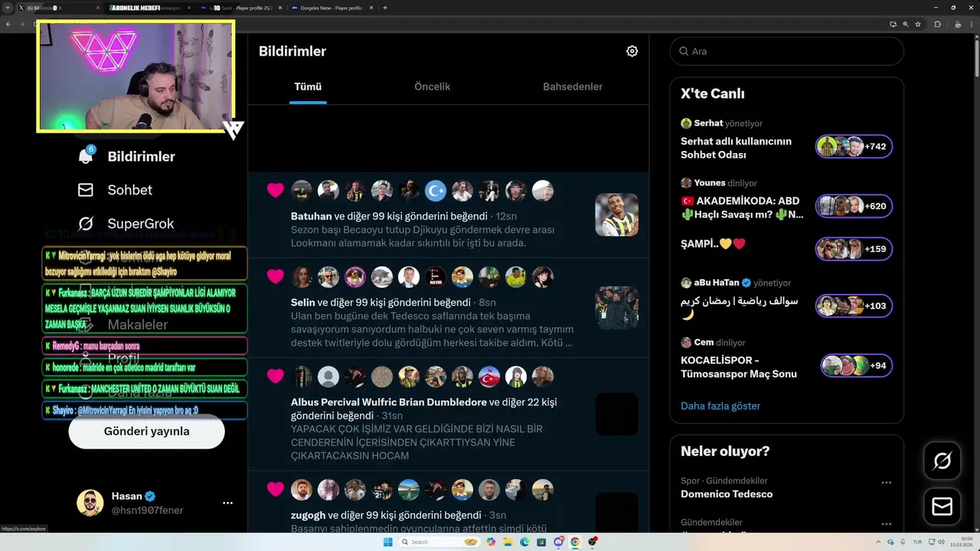Click the TUR language indicator
Image resolution: width=980 pixels, height=551 pixels.
pyautogui.click(x=917, y=542)
